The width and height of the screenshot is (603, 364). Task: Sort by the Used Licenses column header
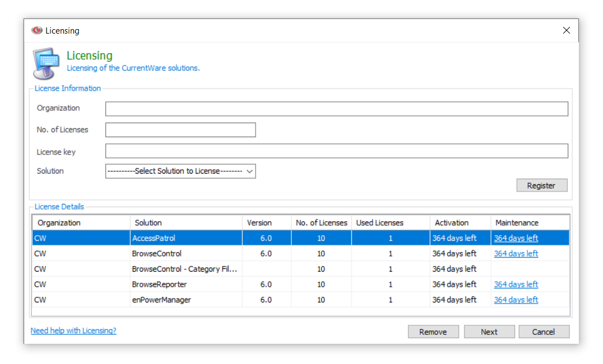coord(391,222)
